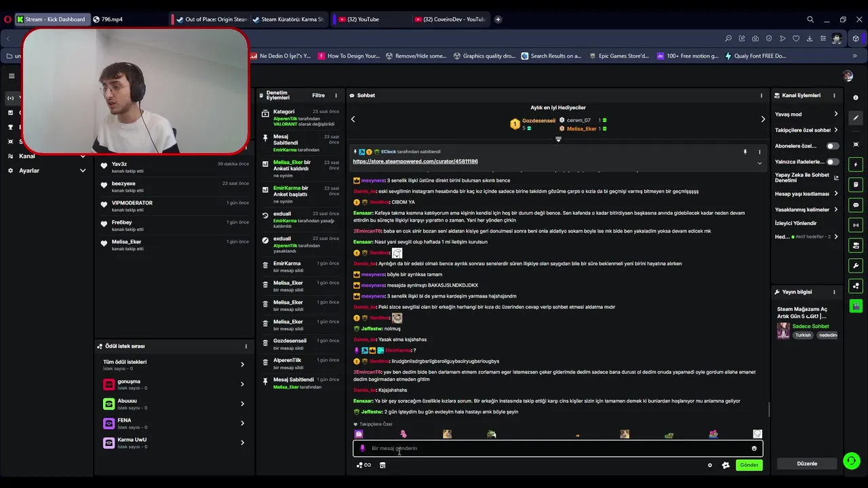Open Yapay Zeka ile Sohbet Denetimi link
This screenshot has width=868, height=488.
[806, 178]
